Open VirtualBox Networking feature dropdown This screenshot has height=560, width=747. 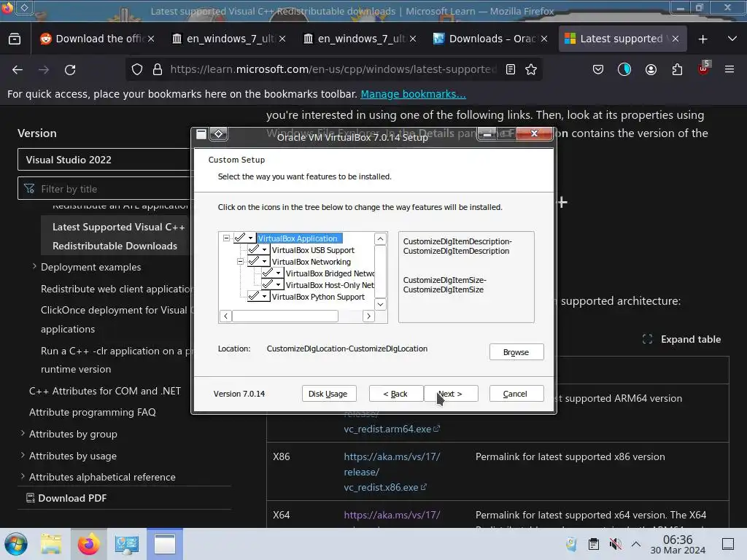[x=259, y=262]
